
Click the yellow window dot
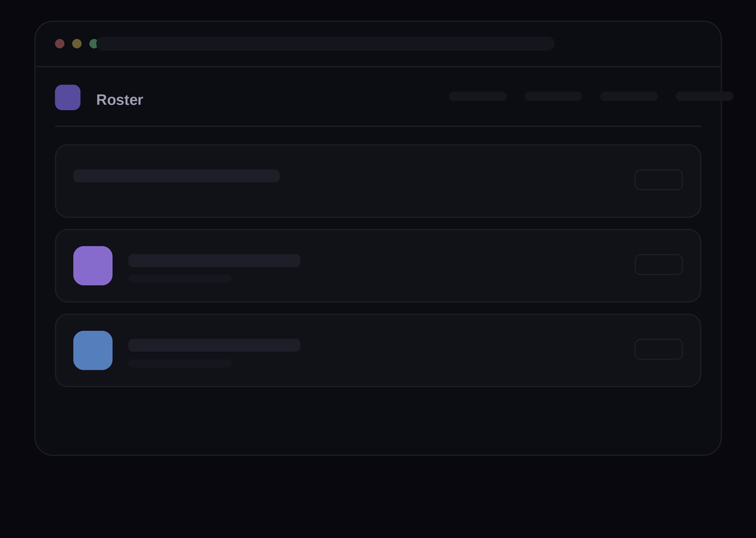click(x=77, y=43)
